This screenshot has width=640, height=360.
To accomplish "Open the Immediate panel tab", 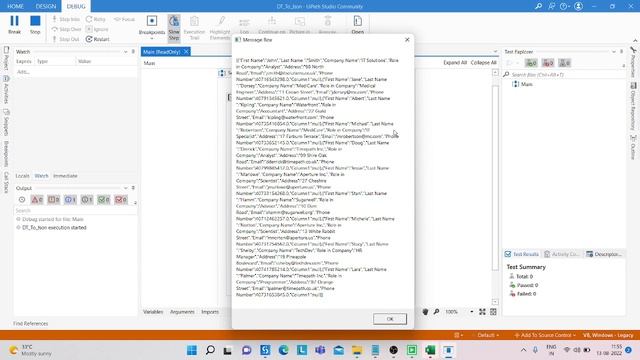I will (x=65, y=176).
